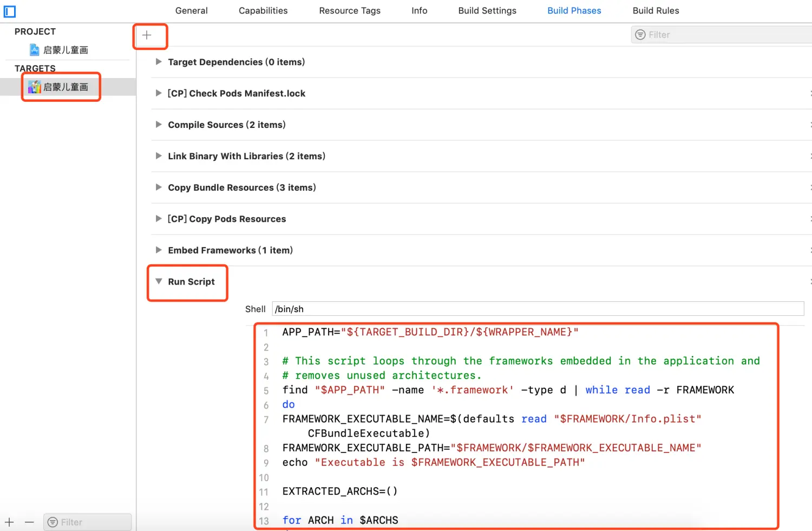Screen dimensions: 812x531
Task: Click the 'for ARCH in $ARCHS' line
Action: point(340,520)
